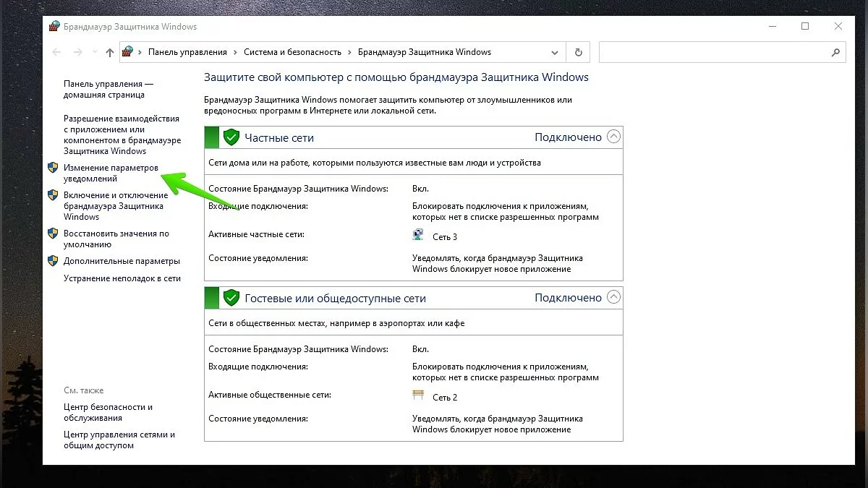Expand the arrow before Панель управления breadcrumb

click(140, 52)
